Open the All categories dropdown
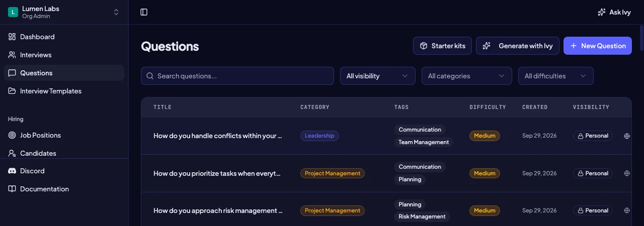644x226 pixels. pos(467,76)
